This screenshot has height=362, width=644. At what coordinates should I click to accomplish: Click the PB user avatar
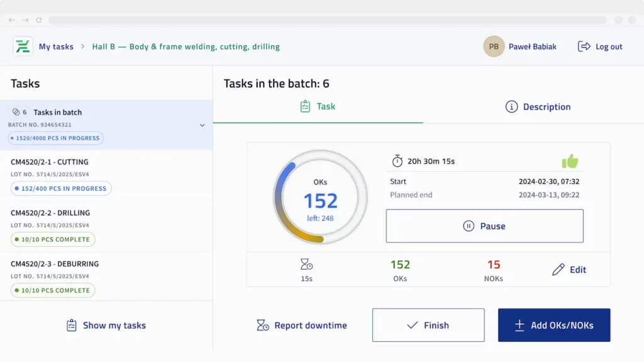(494, 47)
